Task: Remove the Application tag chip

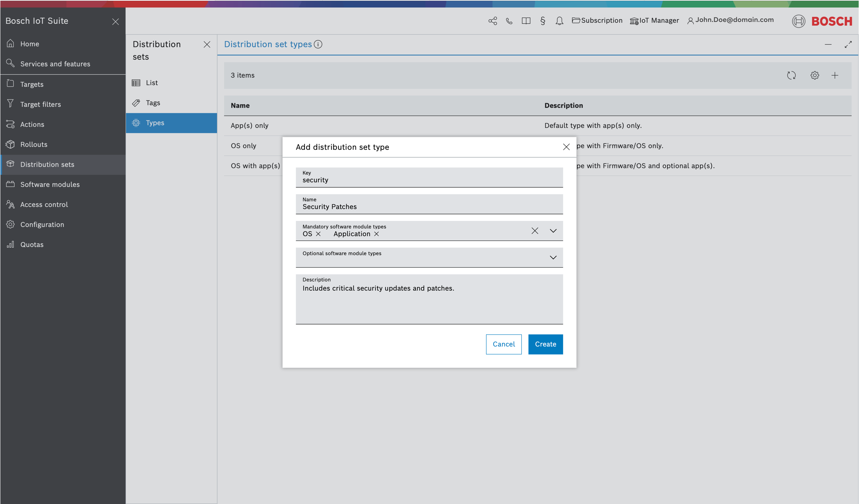Action: click(376, 234)
